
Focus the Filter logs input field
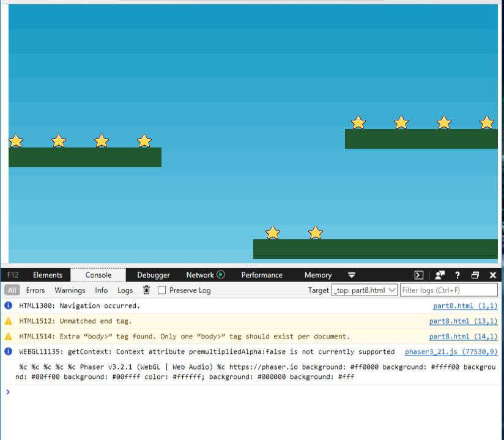click(x=449, y=290)
